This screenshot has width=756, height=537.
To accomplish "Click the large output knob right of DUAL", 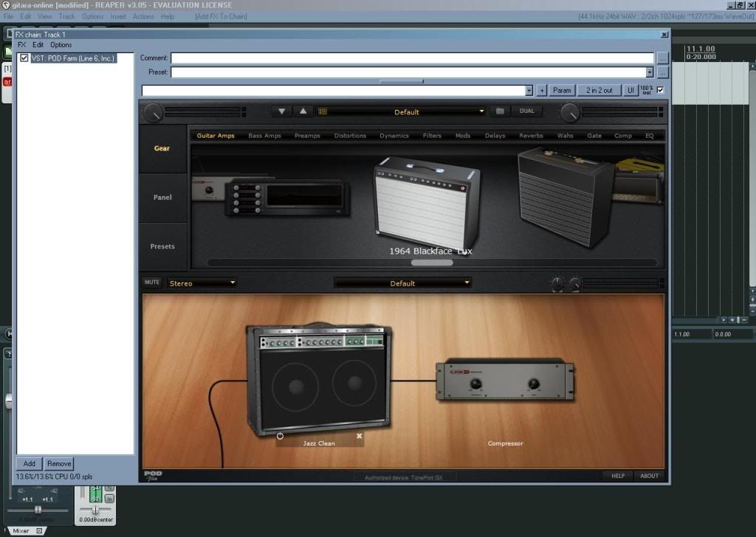I will pyautogui.click(x=570, y=112).
